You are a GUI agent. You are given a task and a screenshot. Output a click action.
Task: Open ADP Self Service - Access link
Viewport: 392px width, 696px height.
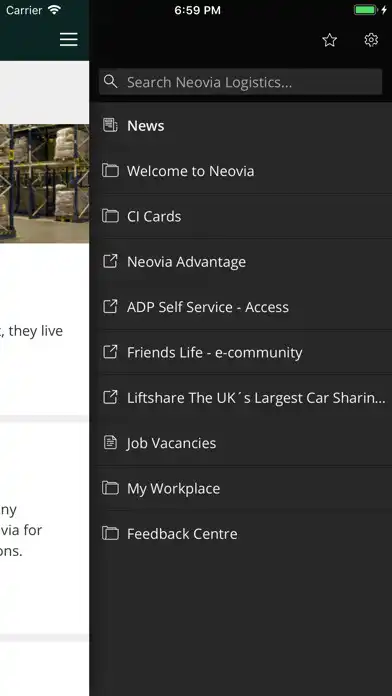244,307
